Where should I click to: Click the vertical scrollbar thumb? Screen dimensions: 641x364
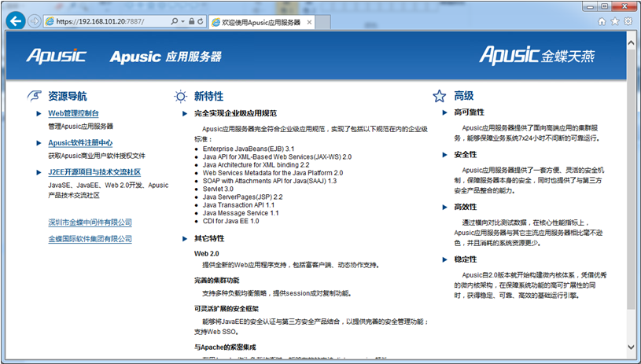[632, 180]
